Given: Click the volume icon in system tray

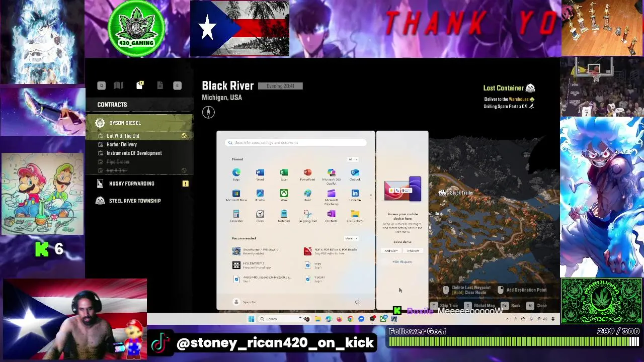Looking at the screenshot, I should tap(545, 319).
